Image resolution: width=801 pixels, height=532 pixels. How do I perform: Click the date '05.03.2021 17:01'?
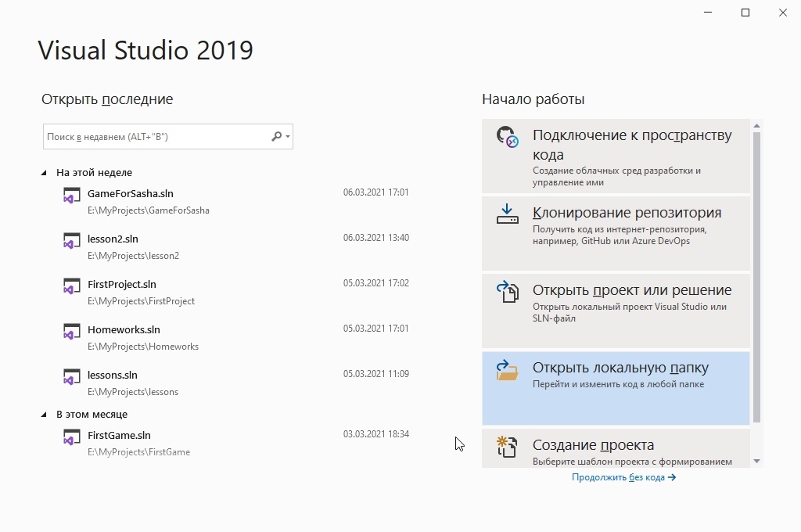coord(376,329)
